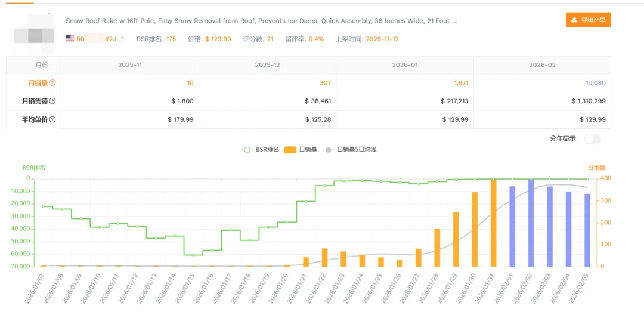The height and width of the screenshot is (318, 644).
Task: Click the US flag icon beside the ASIN
Action: [x=70, y=38]
